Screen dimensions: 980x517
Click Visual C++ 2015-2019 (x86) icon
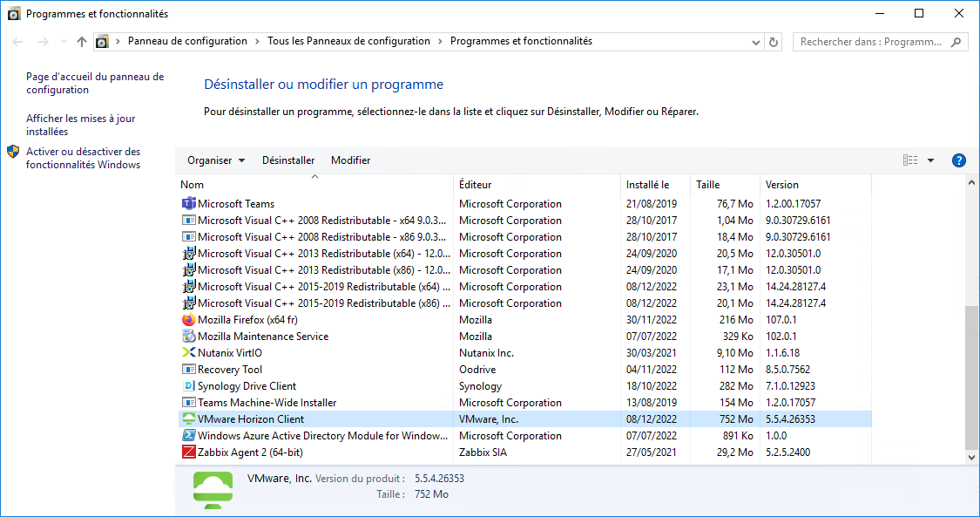pyautogui.click(x=188, y=303)
